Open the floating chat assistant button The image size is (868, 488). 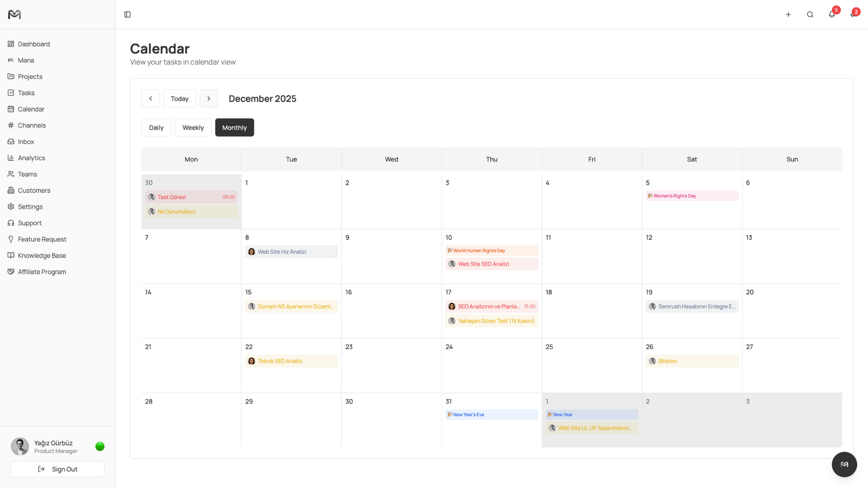(844, 464)
